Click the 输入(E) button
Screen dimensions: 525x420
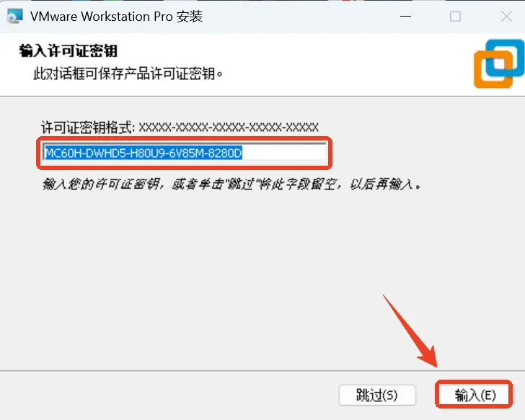[x=474, y=395]
